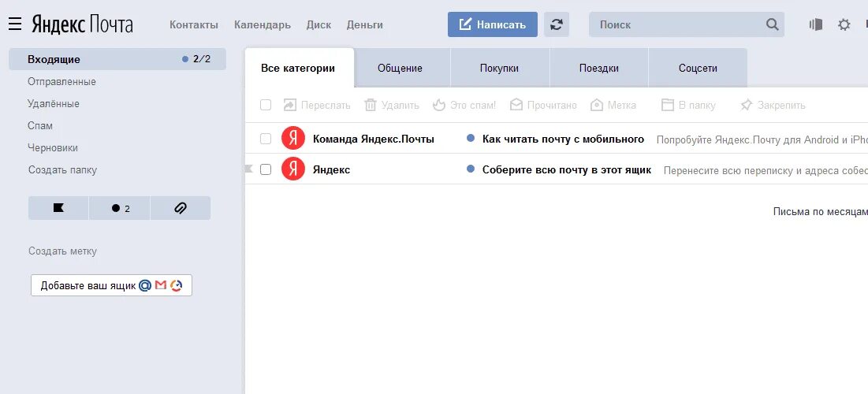Open 'Письма по месяцам' link

(821, 211)
